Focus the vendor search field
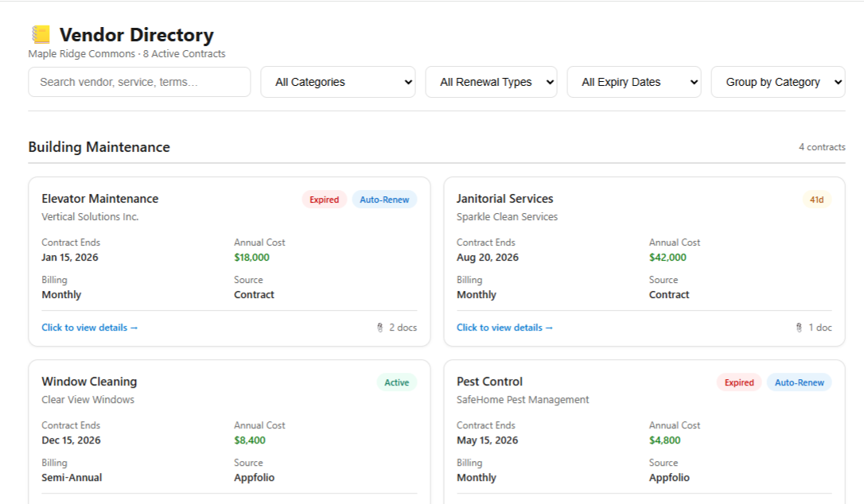Screen dimensions: 864x504 [139, 82]
